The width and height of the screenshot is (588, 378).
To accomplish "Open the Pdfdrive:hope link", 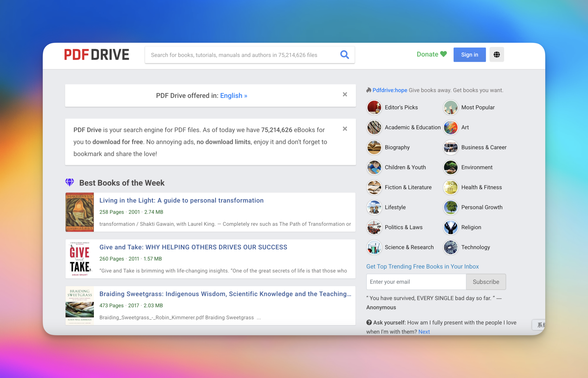I will coord(390,90).
